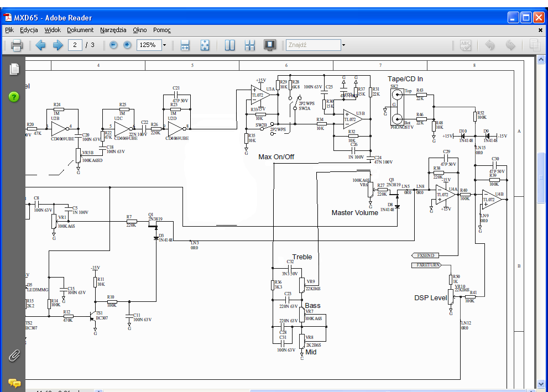The height and width of the screenshot is (392, 548).
Task: Open the Attachments paperclip panel
Action: click(14, 356)
